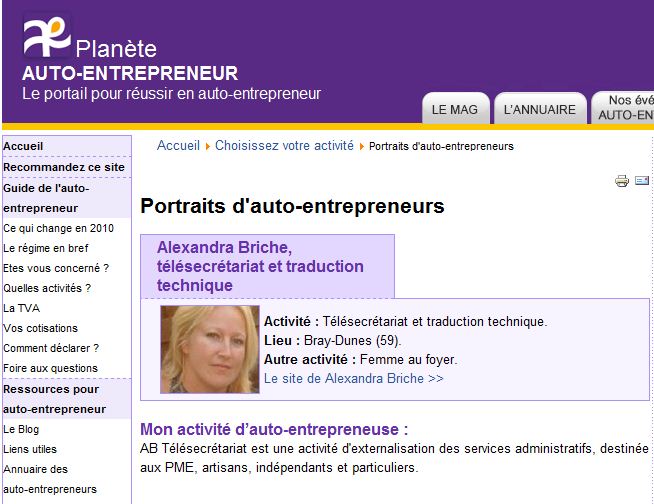Open Quelles activités ? sidebar link
Screen dimensions: 654x504
47,288
